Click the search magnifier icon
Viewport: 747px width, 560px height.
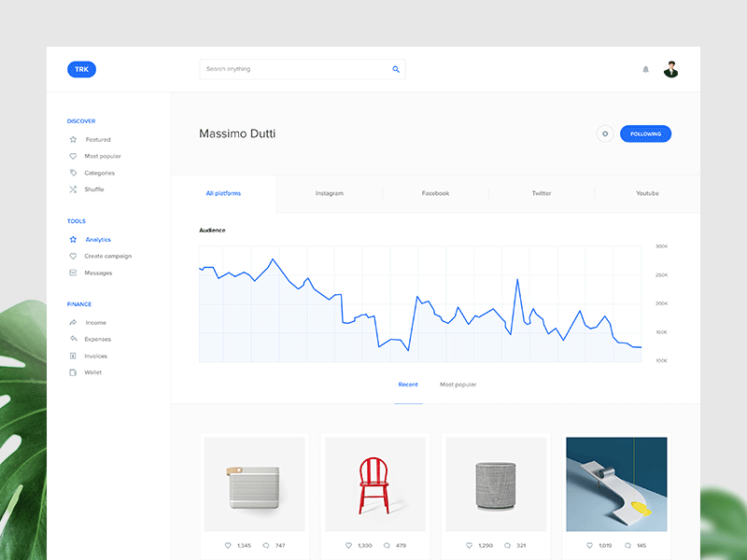click(x=395, y=68)
